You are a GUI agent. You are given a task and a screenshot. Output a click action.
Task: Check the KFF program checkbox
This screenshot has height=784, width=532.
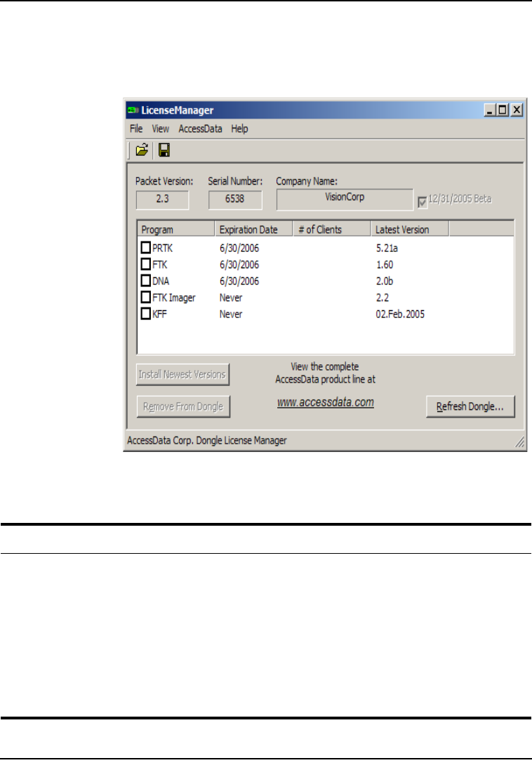[x=145, y=314]
